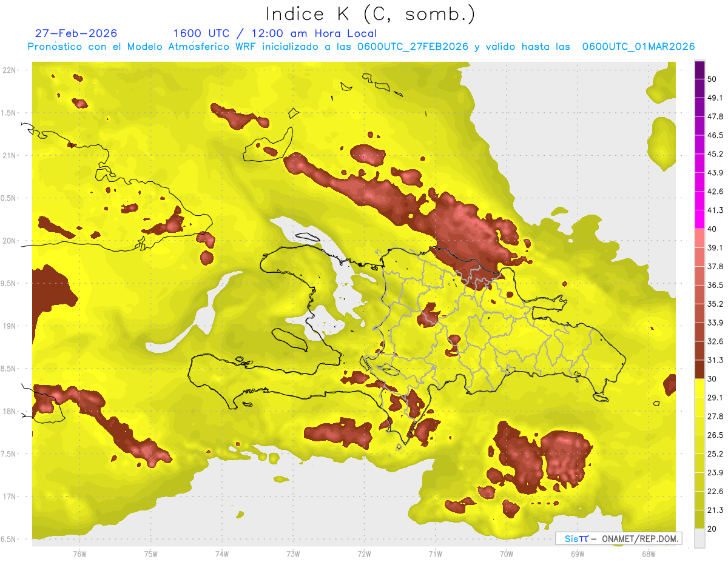Click the longitude label "69W"
The height and width of the screenshot is (562, 728).
point(578,554)
